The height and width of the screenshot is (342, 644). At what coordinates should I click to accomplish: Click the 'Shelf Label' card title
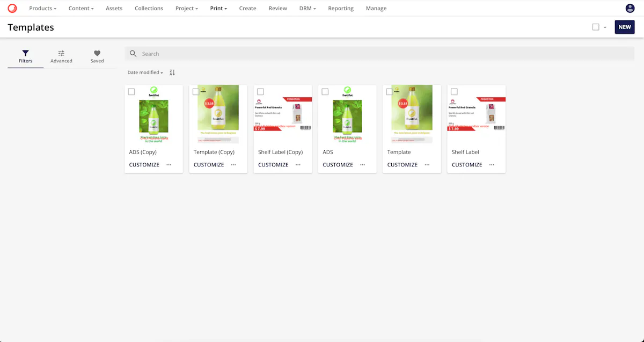pyautogui.click(x=465, y=152)
